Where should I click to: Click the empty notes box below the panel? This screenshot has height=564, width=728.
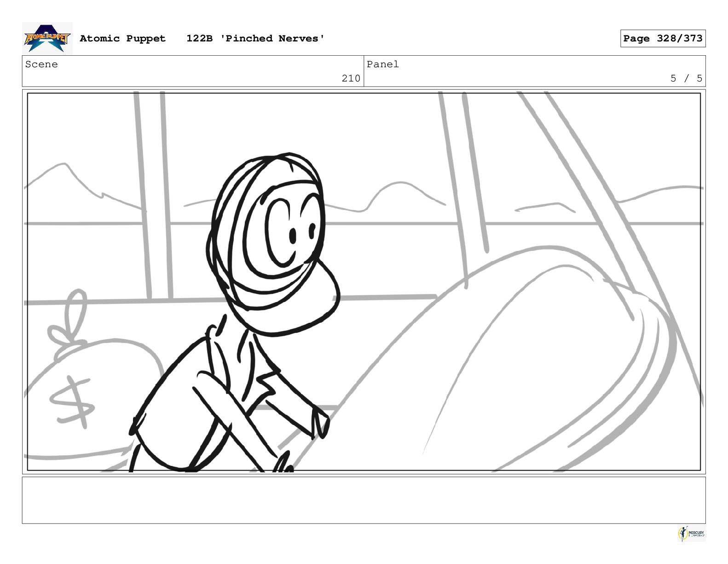click(364, 500)
